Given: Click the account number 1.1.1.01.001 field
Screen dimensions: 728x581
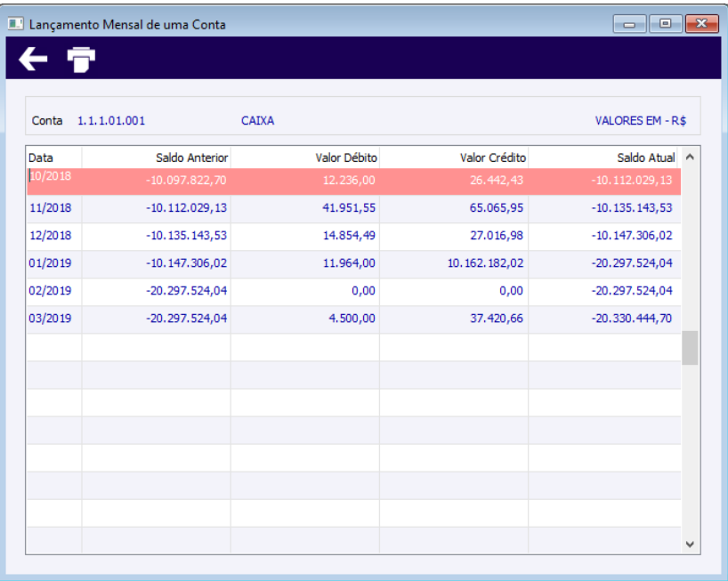Looking at the screenshot, I should (111, 121).
